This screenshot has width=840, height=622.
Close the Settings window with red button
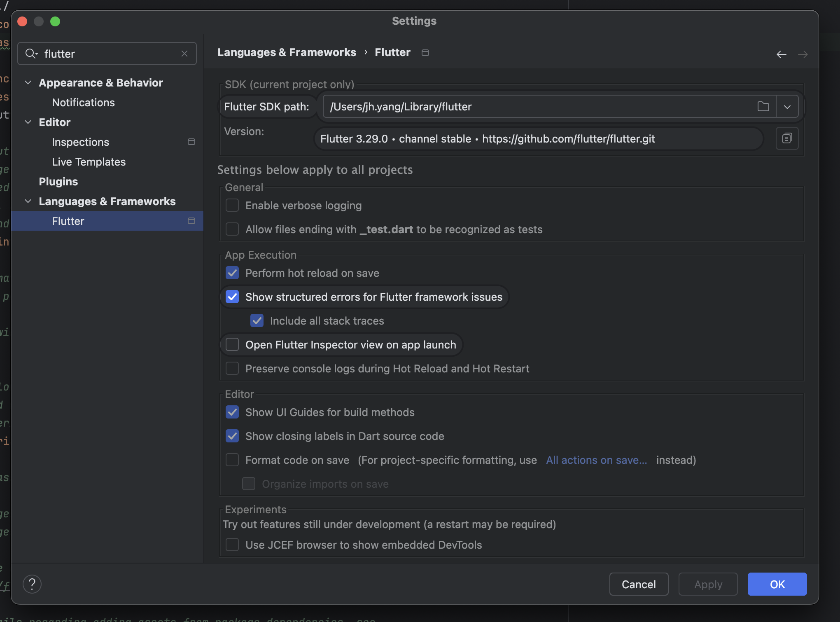[22, 21]
